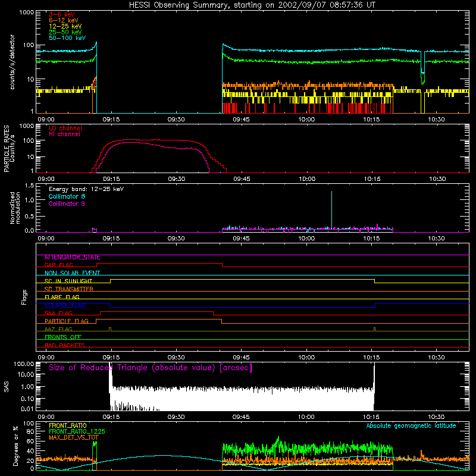
Task: Click the '1.5' y-tick on modulation panel
Action: tap(29, 186)
